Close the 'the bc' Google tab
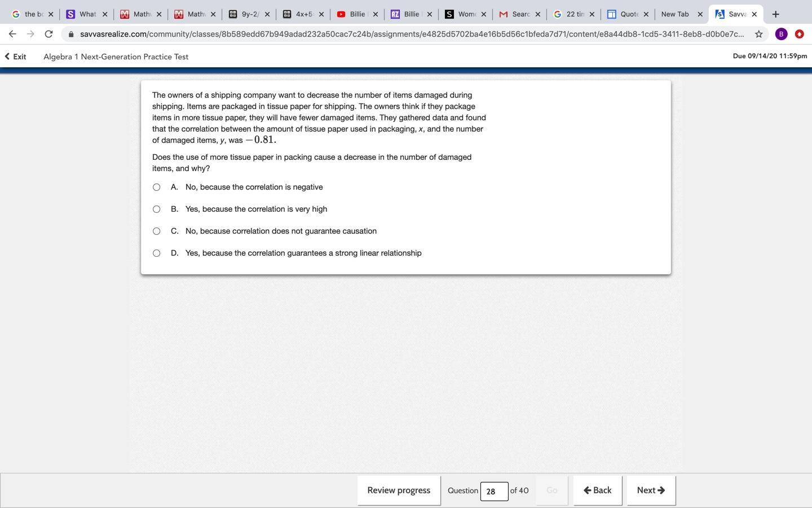Screen dimensions: 812x508 (50, 14)
